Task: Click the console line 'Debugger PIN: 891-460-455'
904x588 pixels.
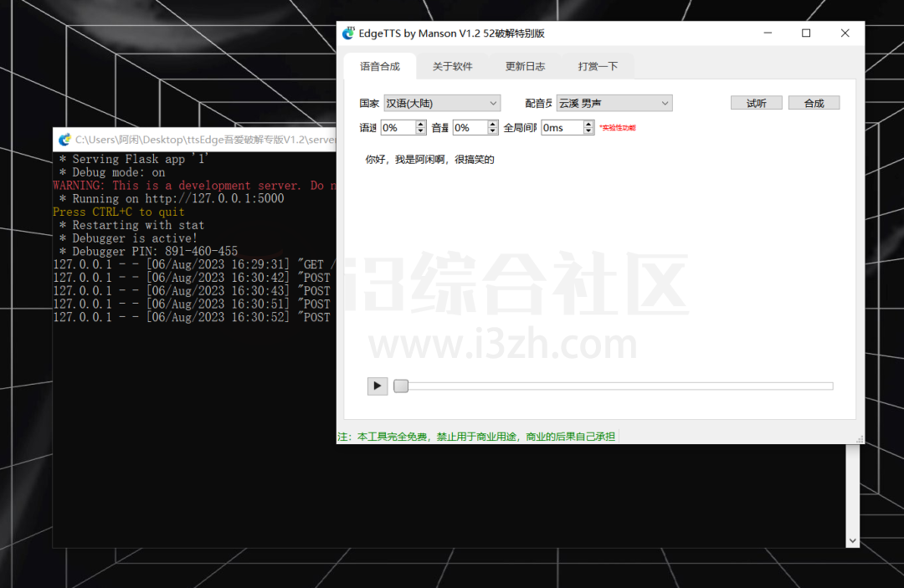Action: point(148,252)
